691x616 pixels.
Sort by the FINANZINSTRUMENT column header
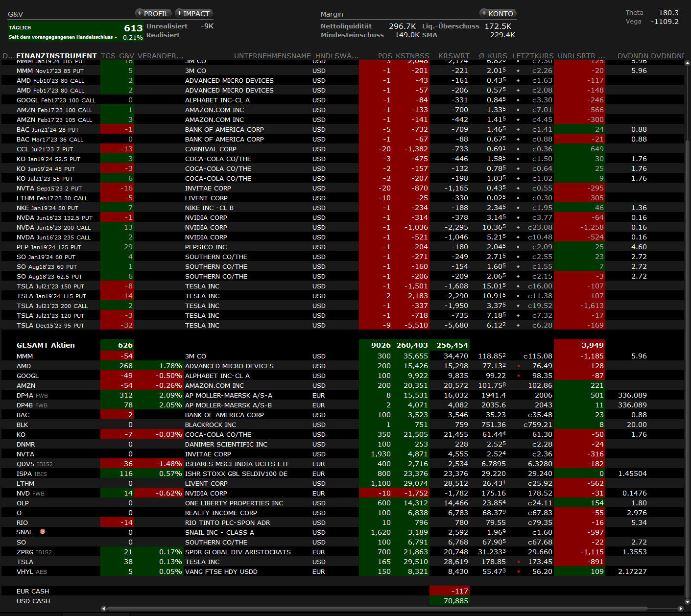point(56,56)
